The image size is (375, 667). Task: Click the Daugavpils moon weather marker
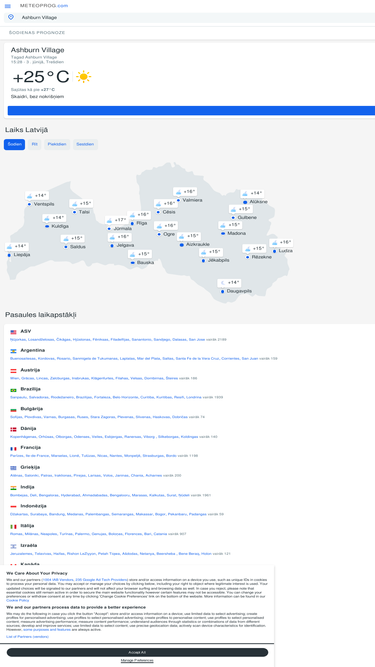click(229, 283)
